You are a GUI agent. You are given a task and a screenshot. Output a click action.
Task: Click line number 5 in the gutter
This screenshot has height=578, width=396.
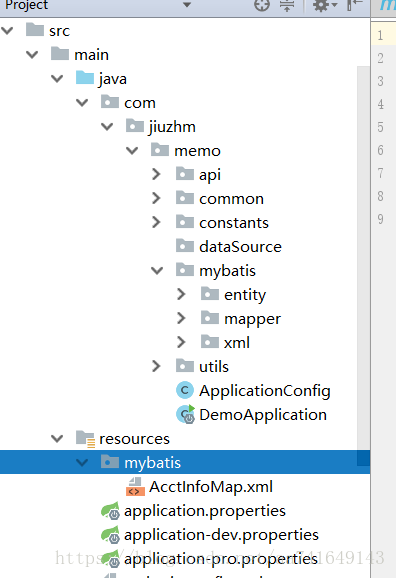pos(381,127)
